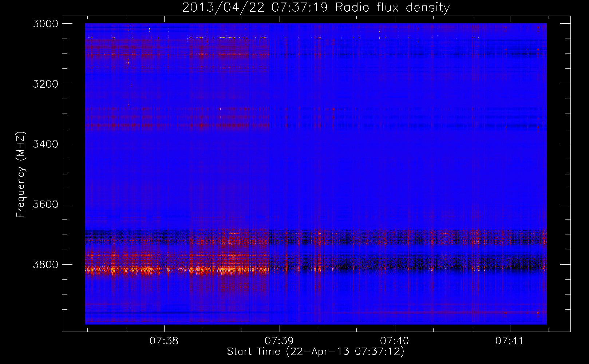The height and width of the screenshot is (364, 589).
Task: Select the 3000 frequency axis label
Action: (46, 24)
